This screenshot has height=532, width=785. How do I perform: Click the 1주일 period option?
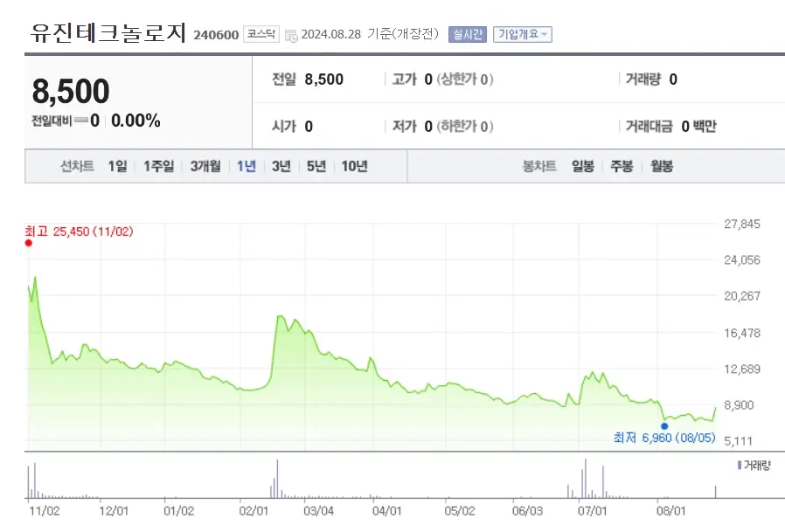157,165
